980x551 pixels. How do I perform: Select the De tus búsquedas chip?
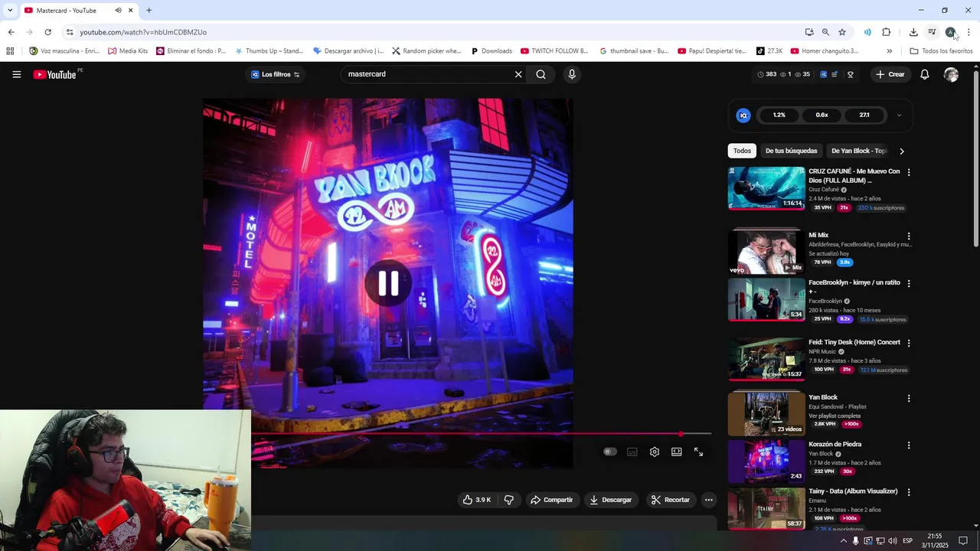tap(791, 151)
